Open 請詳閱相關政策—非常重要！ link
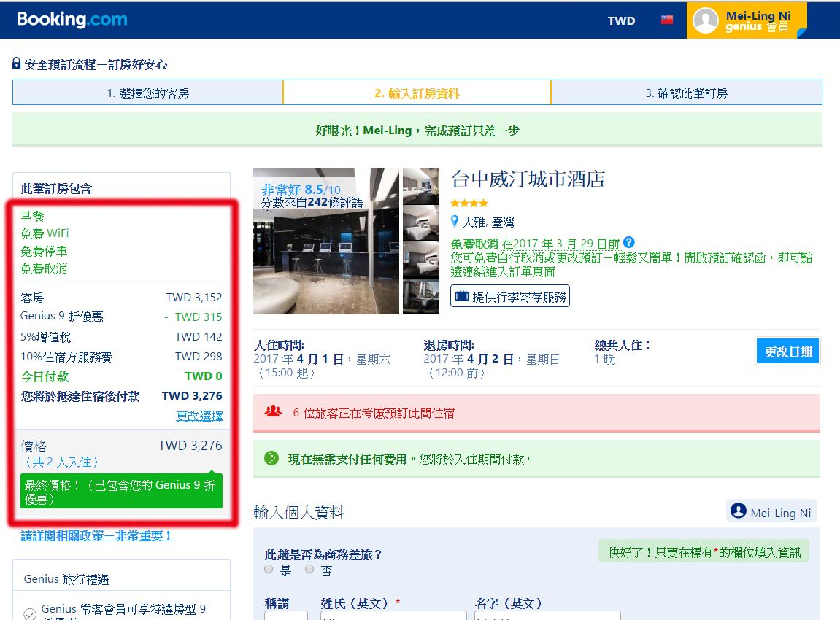 (96, 535)
